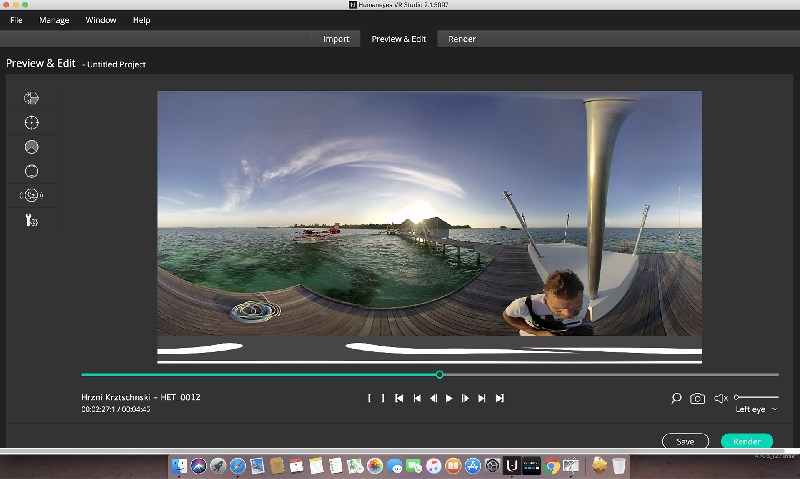Go to the previous marker
The width and height of the screenshot is (800, 479).
[x=417, y=398]
